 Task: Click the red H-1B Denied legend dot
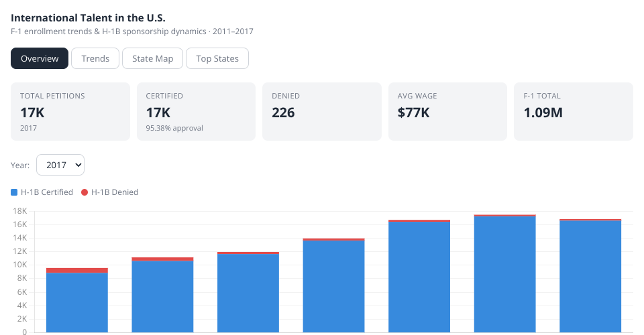pyautogui.click(x=85, y=192)
